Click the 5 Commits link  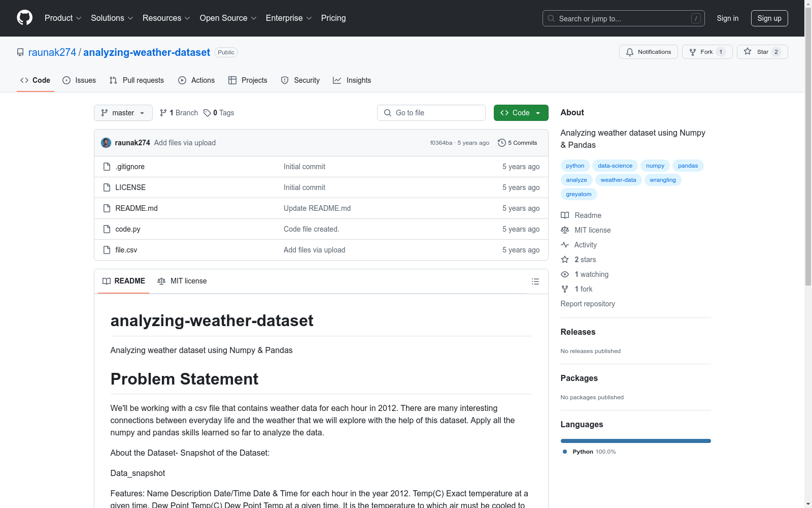tap(518, 143)
